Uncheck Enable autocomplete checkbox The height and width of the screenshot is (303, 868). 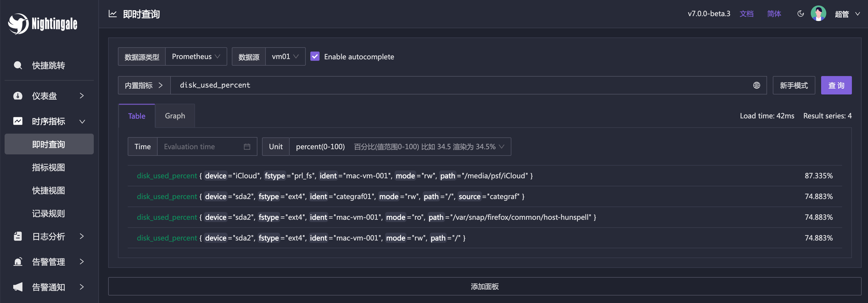click(x=315, y=56)
